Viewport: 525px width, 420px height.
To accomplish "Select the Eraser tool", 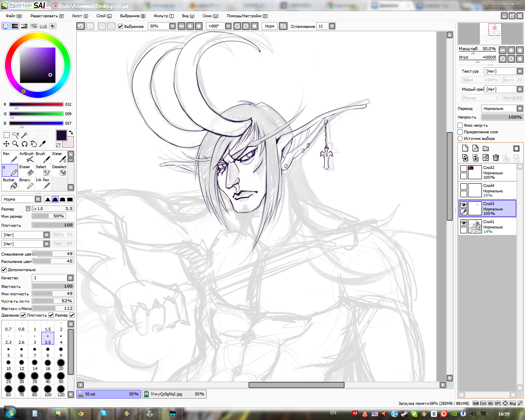I will click(26, 170).
